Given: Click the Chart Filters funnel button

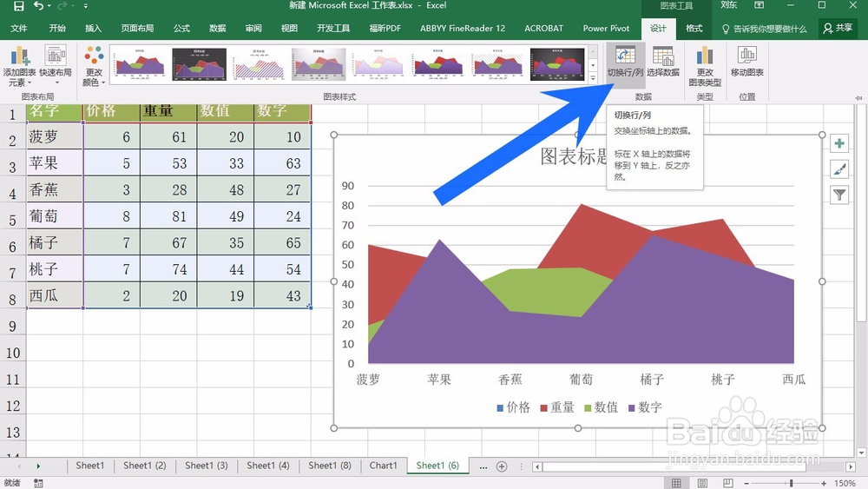Looking at the screenshot, I should point(839,195).
